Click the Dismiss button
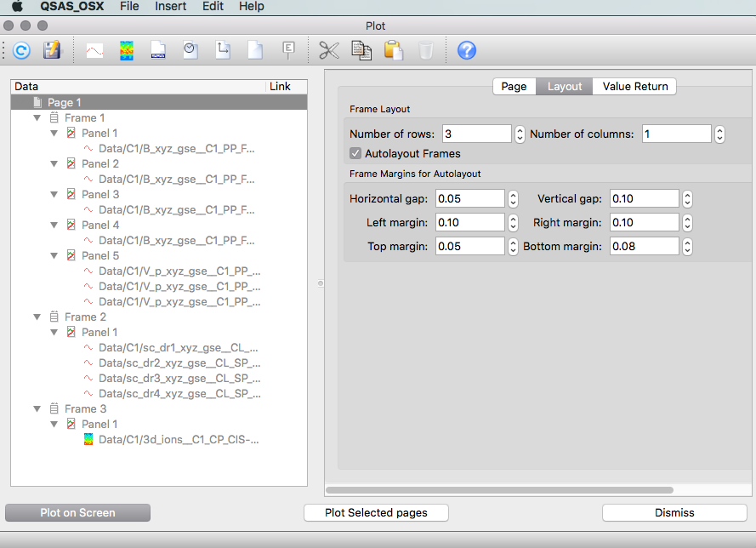This screenshot has width=756, height=548. (x=674, y=512)
